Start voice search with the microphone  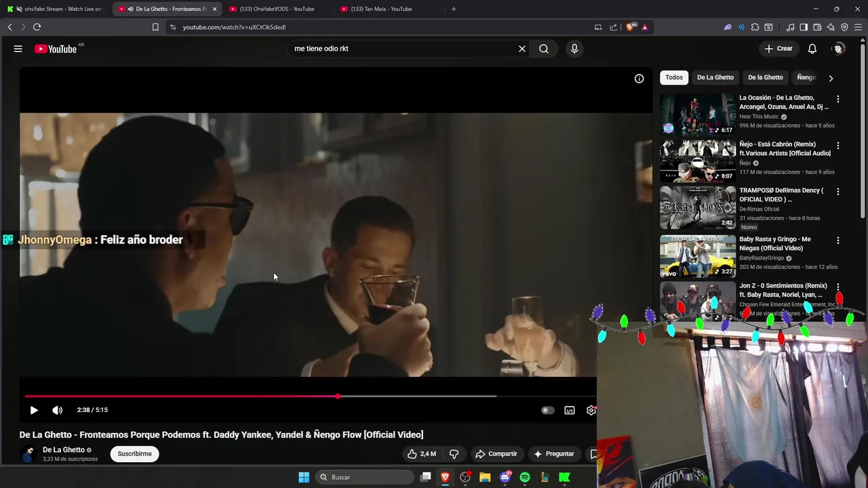574,49
